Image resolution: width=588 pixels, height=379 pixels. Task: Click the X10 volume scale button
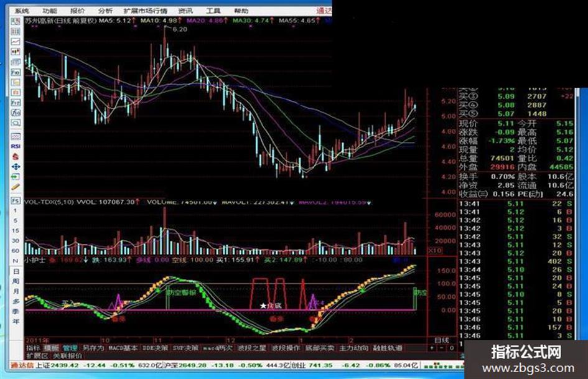[x=435, y=251]
